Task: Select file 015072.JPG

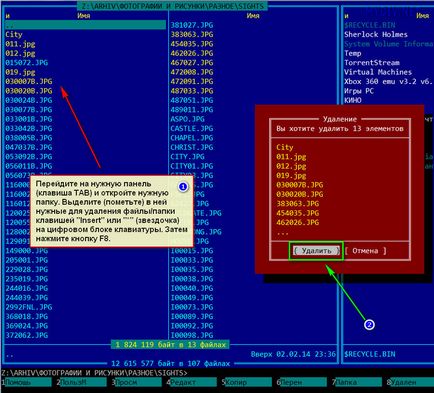Action: coord(26,63)
